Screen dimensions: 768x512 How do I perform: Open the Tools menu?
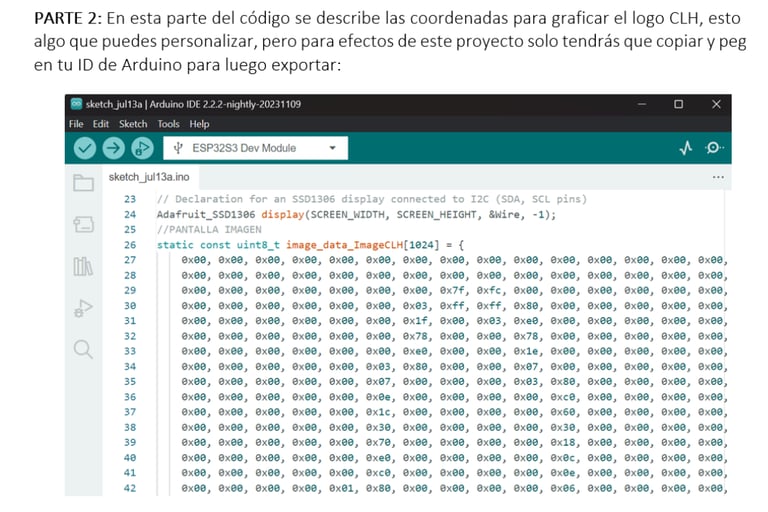tap(168, 124)
